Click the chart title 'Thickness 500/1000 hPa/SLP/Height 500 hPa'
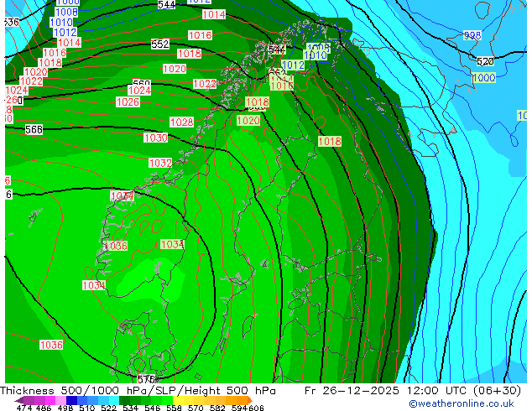This screenshot has width=532, height=411. click(x=138, y=391)
